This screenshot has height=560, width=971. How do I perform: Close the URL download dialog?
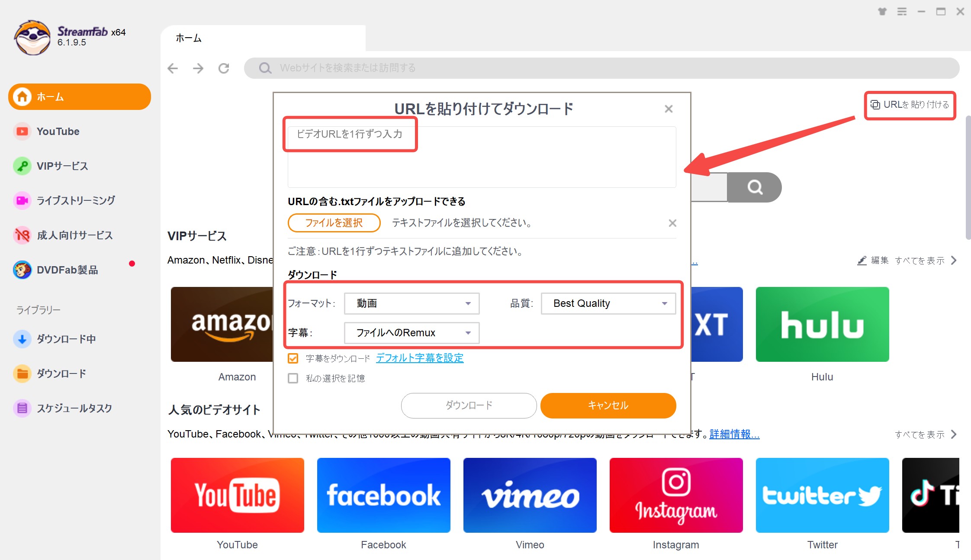coord(669,109)
